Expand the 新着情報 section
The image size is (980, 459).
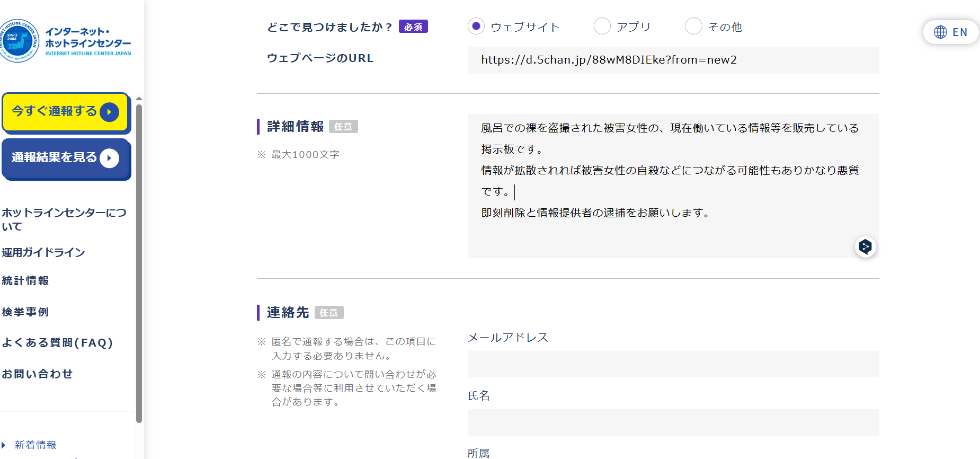pyautogui.click(x=35, y=445)
